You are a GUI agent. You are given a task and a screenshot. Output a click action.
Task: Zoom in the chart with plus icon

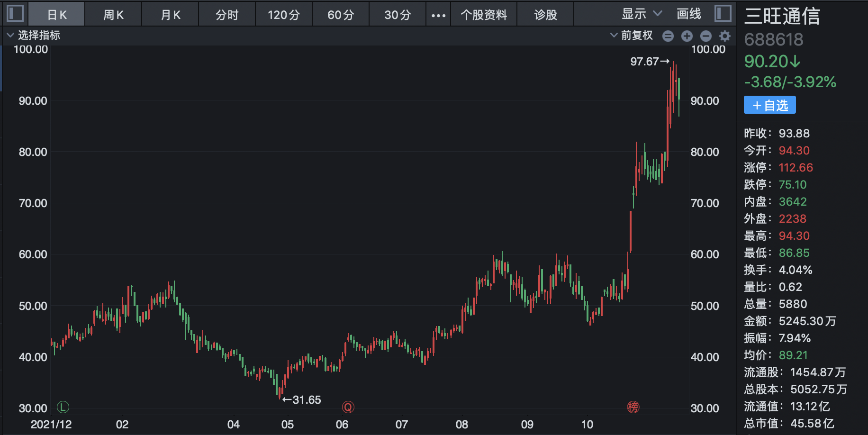pyautogui.click(x=687, y=36)
